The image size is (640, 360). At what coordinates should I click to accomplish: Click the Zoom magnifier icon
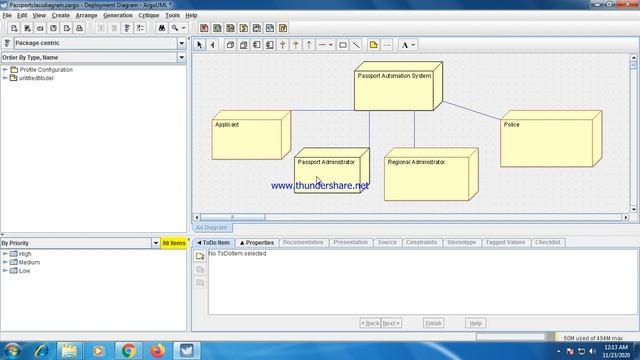click(175, 28)
